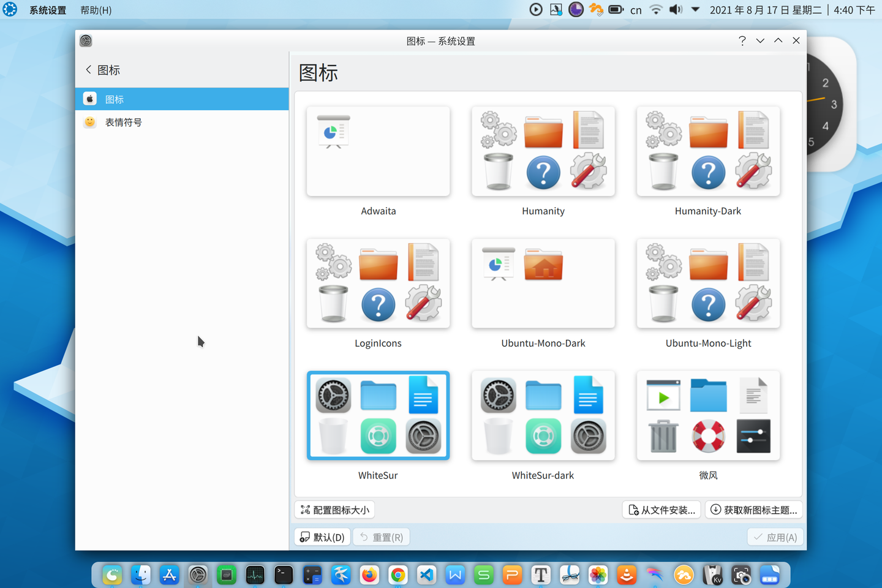Open WPS Spreadsheets green S icon
Image resolution: width=882 pixels, height=588 pixels.
484,575
